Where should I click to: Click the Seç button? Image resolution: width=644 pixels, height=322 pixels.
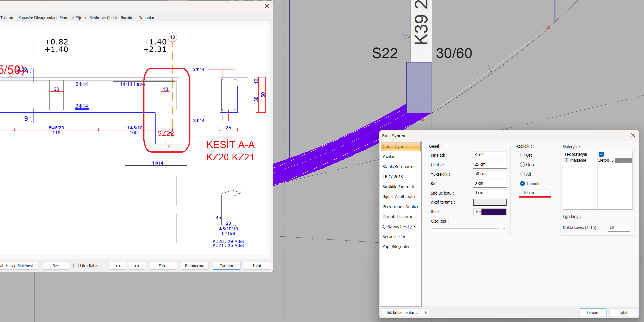coord(55,266)
